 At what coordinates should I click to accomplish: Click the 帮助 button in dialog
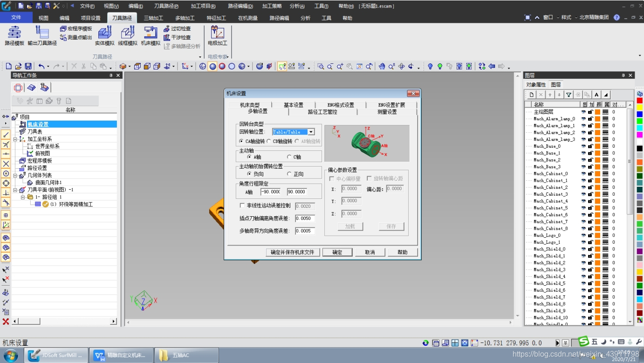(x=403, y=252)
